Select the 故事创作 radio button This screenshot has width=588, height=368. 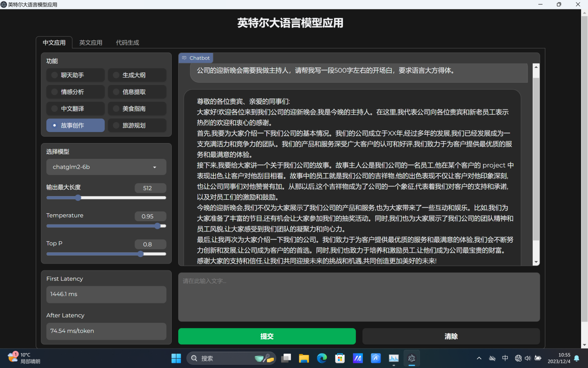pos(75,125)
